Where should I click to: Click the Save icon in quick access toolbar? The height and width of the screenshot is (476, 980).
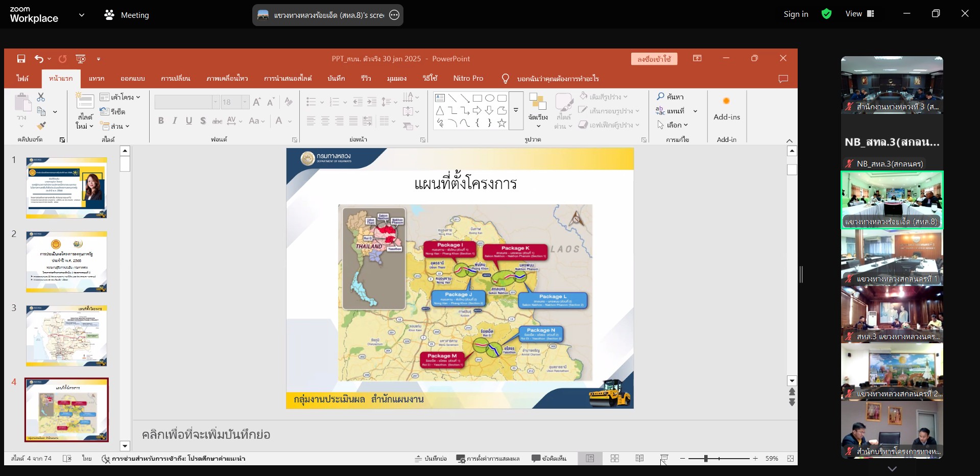tap(21, 59)
